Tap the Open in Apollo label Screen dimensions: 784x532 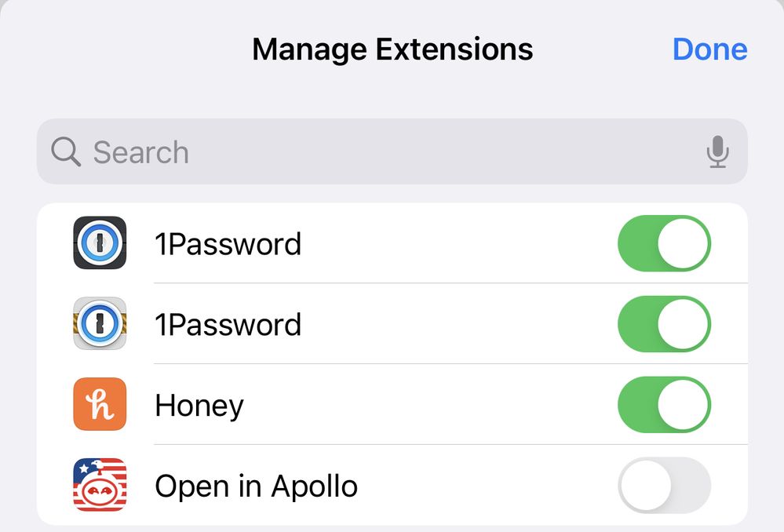[x=256, y=486]
